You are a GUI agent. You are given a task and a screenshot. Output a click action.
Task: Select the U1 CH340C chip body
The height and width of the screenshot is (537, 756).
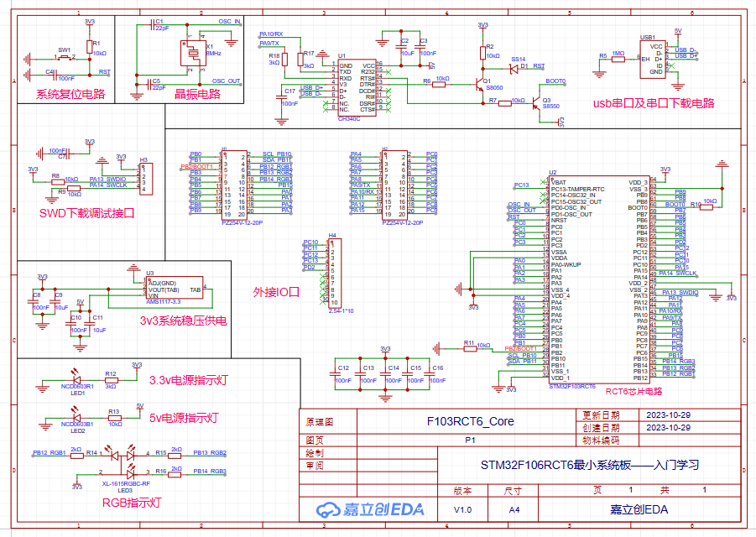coord(357,87)
